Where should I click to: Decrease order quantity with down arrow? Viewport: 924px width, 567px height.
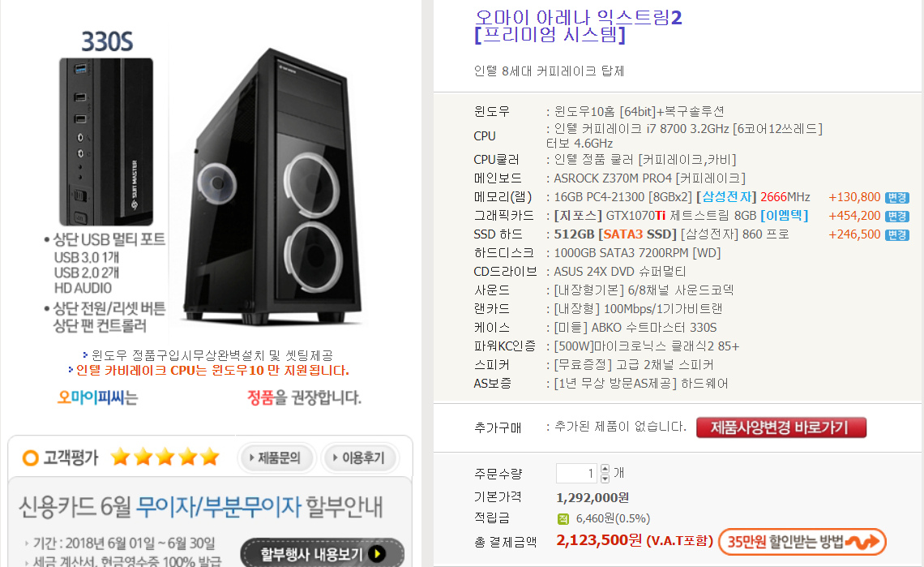(x=605, y=478)
